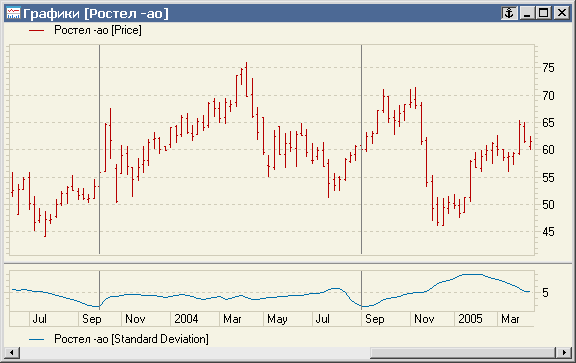Click the 45 price axis label
The width and height of the screenshot is (576, 363).
click(548, 232)
